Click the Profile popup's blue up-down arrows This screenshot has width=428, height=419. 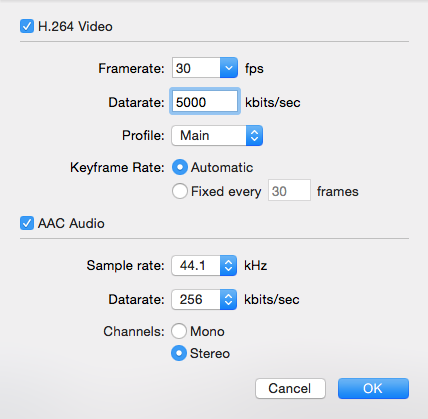coord(254,135)
